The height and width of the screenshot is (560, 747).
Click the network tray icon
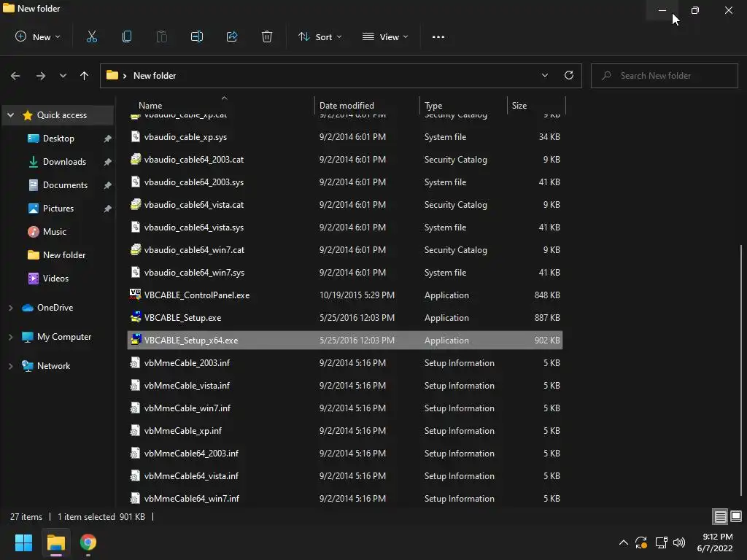point(661,542)
